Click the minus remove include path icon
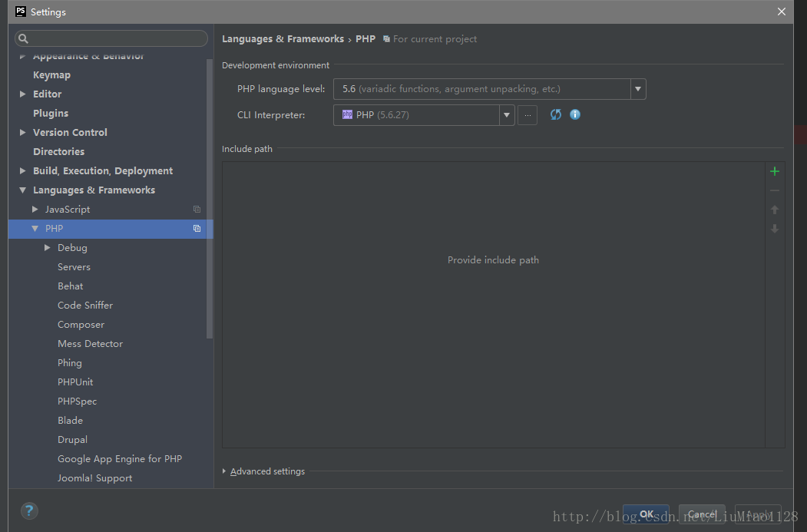This screenshot has height=532, width=807. click(x=775, y=190)
